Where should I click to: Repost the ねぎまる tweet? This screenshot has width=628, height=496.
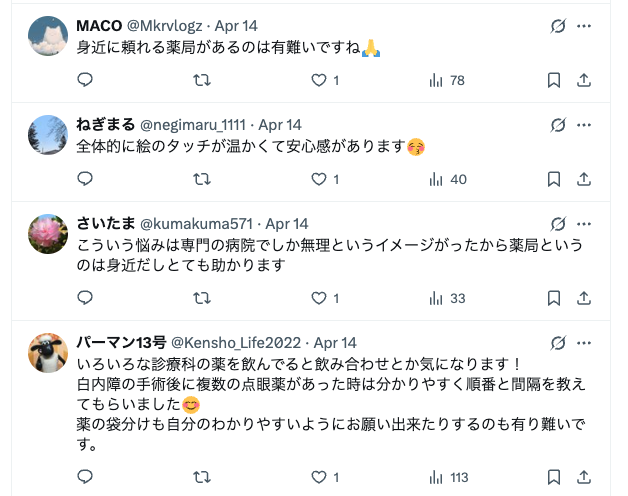pos(201,180)
